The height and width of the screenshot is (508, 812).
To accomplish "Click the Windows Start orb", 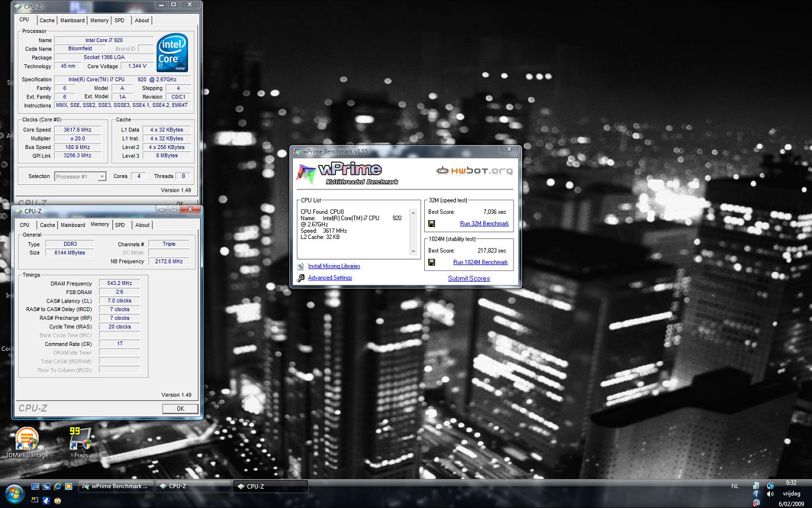I will (x=15, y=494).
